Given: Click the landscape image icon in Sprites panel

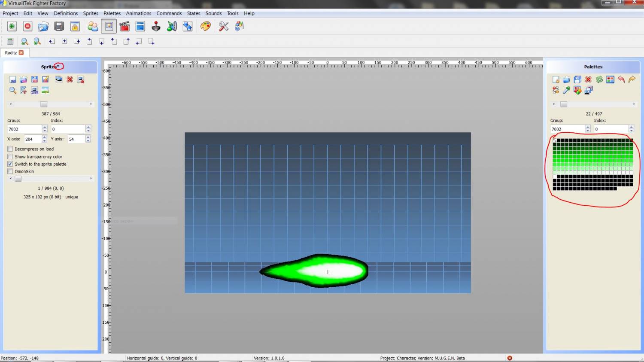Looking at the screenshot, I should [x=45, y=90].
